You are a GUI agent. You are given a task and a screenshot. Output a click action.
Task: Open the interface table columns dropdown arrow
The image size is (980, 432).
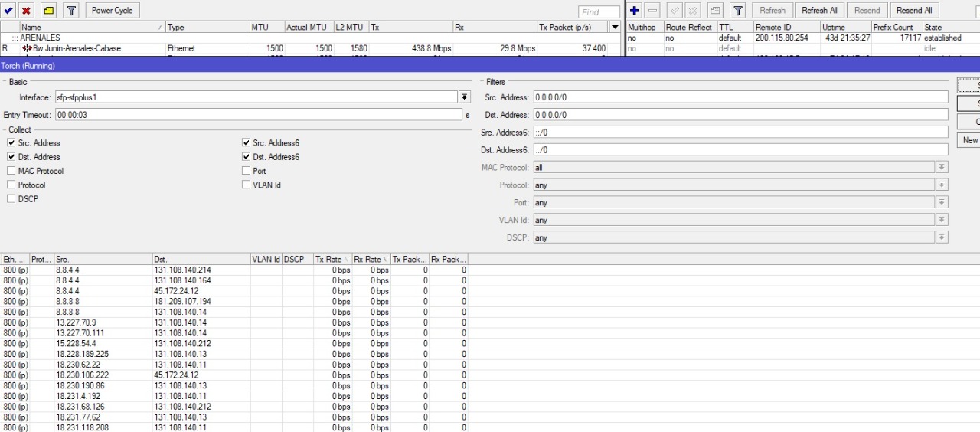coord(614,28)
